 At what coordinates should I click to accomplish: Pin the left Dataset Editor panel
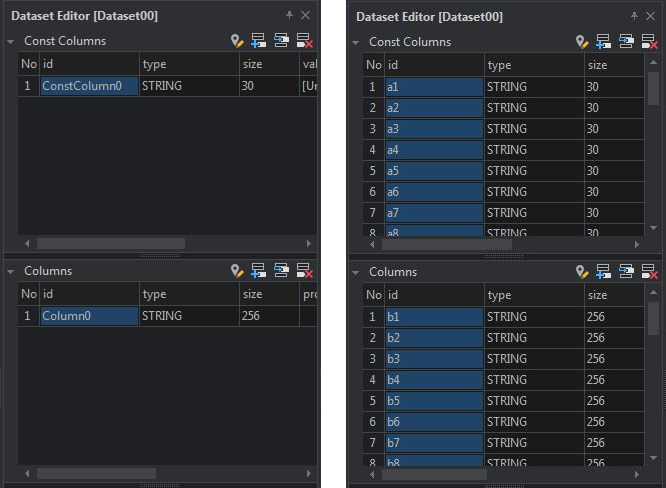[x=289, y=16]
